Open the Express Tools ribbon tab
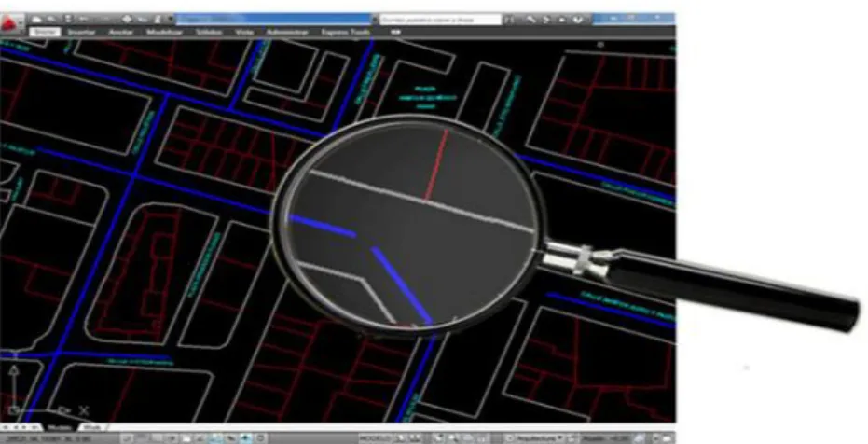The height and width of the screenshot is (444, 868). [345, 32]
